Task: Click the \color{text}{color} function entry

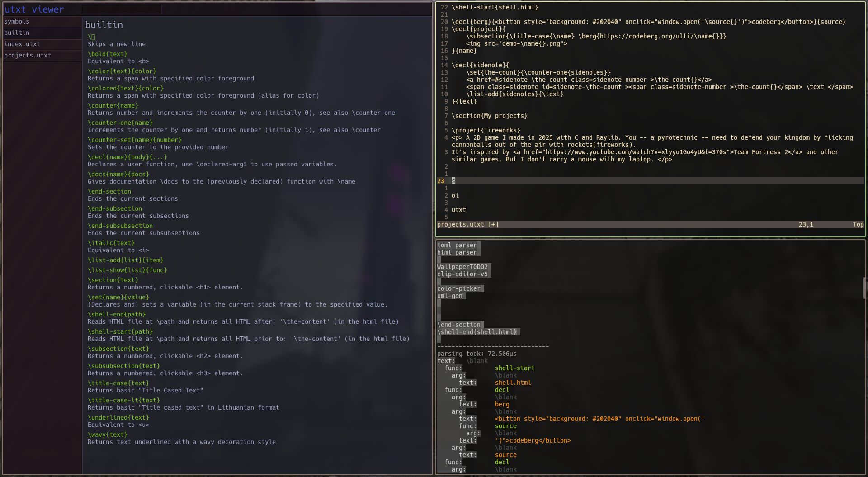Action: click(x=122, y=71)
